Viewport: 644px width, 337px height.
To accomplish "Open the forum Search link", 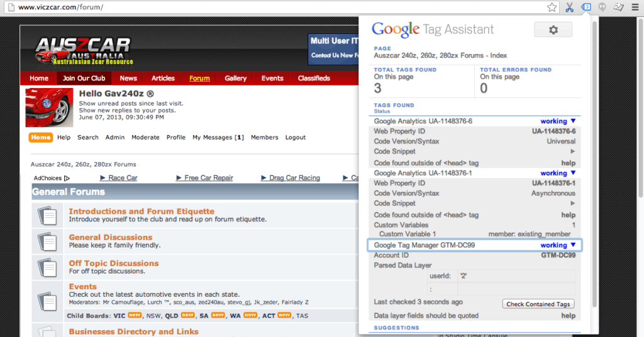I will [88, 138].
